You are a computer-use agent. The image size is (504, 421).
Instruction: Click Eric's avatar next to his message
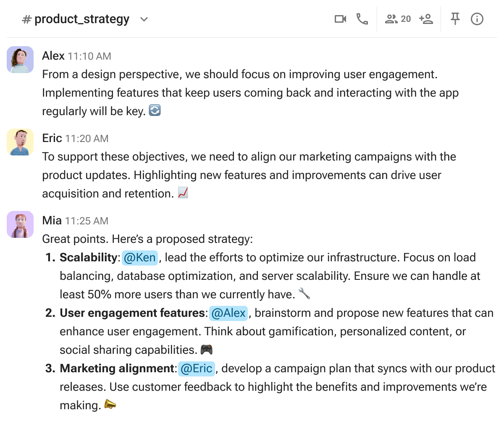20,142
